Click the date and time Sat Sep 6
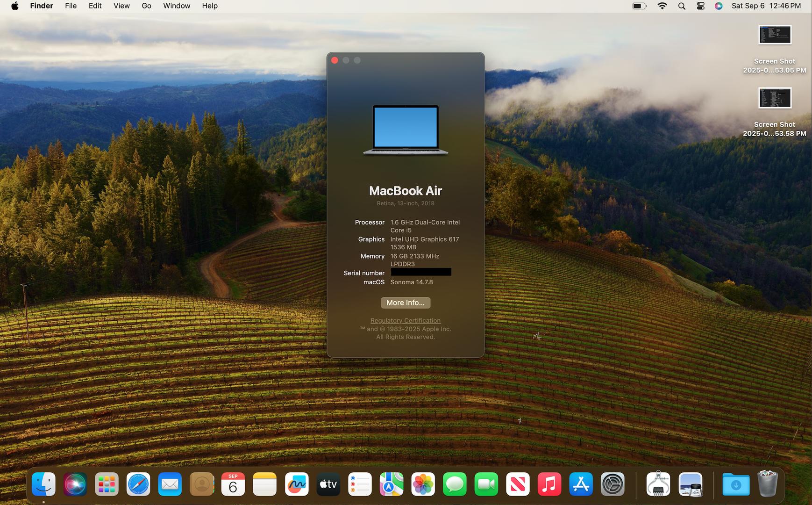The height and width of the screenshot is (505, 812). click(x=766, y=6)
